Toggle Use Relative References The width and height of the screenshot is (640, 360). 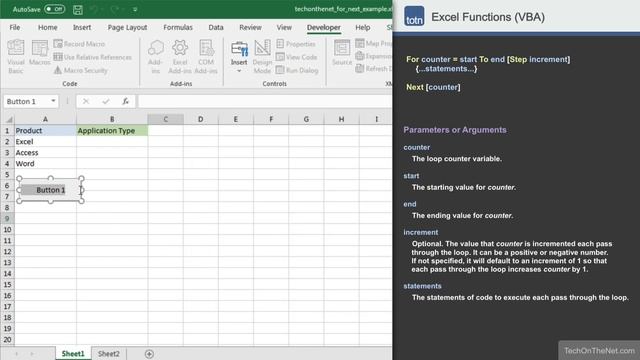(x=93, y=57)
